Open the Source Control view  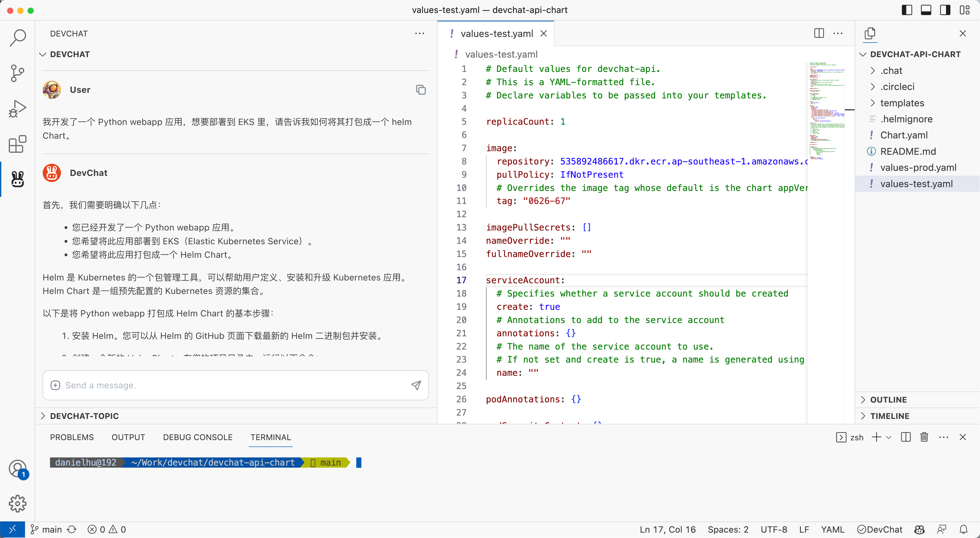17,73
